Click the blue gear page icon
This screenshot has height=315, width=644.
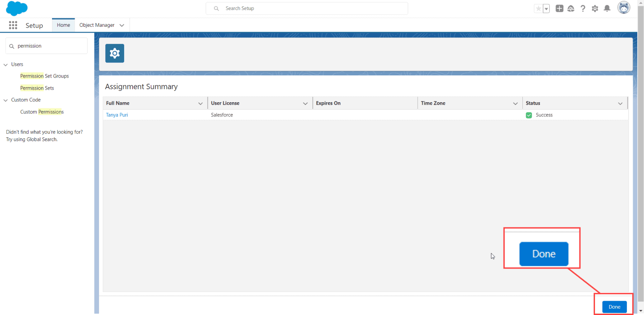[x=114, y=53]
